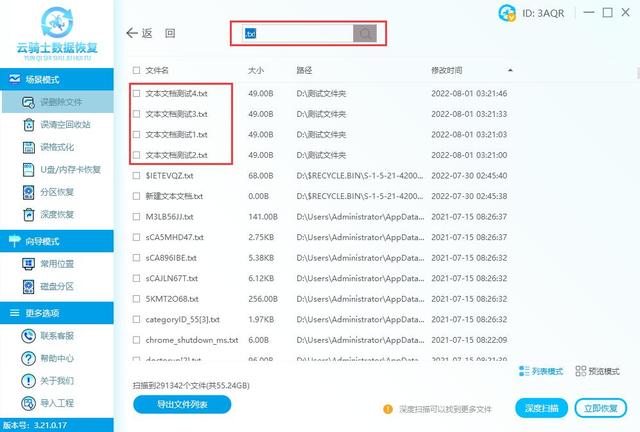This screenshot has width=640, height=432.
Task: Open the 误清空回收站 recovery option
Action: pos(57,125)
